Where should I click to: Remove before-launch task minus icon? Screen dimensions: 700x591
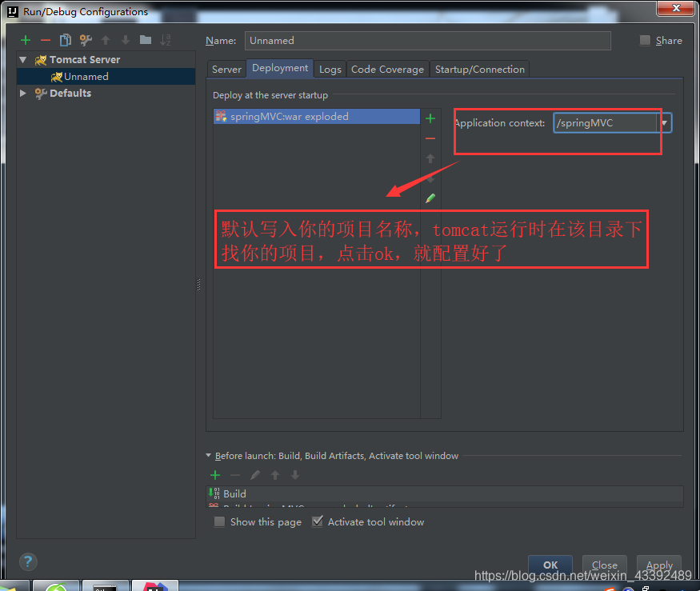tap(235, 475)
